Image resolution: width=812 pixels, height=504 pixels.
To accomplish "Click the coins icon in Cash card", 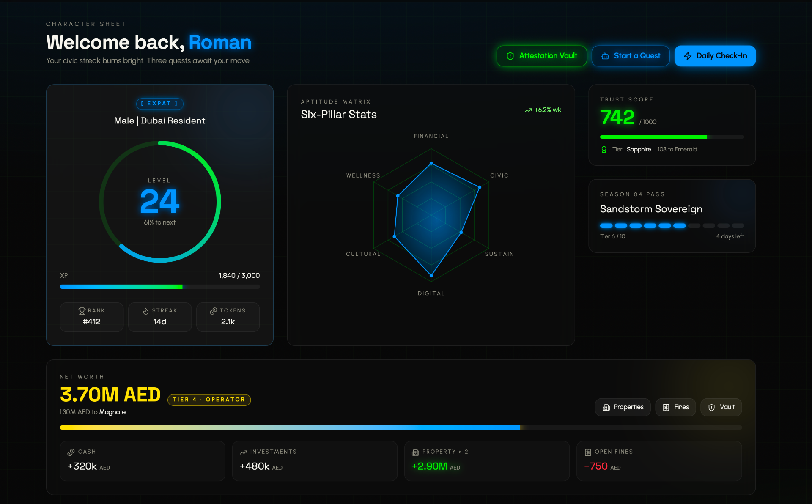I will [x=71, y=452].
